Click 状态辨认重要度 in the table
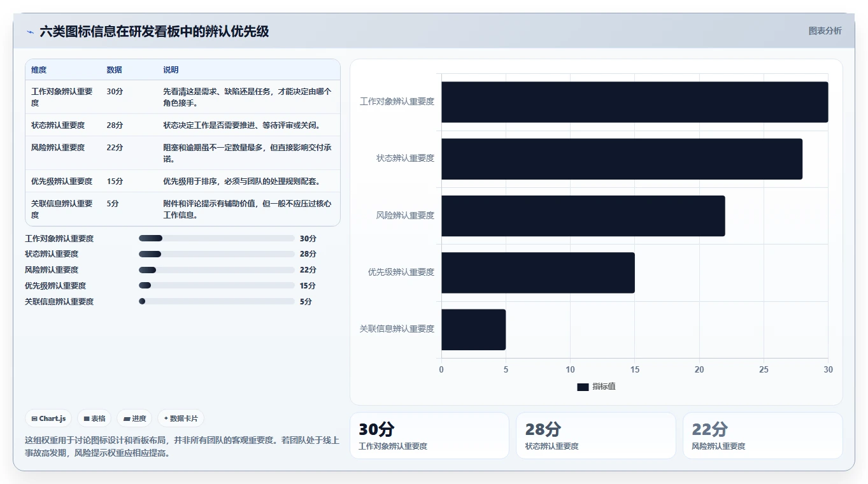Image resolution: width=868 pixels, height=484 pixels. pos(58,125)
